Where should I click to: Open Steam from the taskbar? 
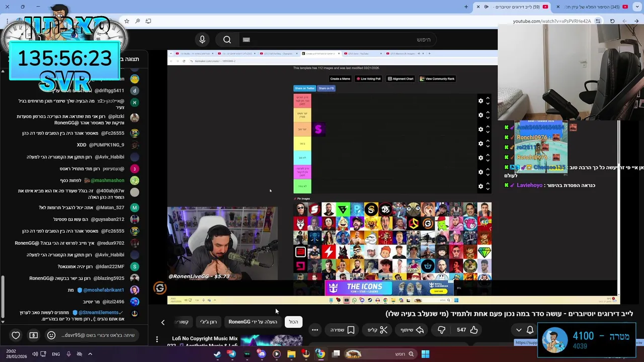click(x=217, y=354)
